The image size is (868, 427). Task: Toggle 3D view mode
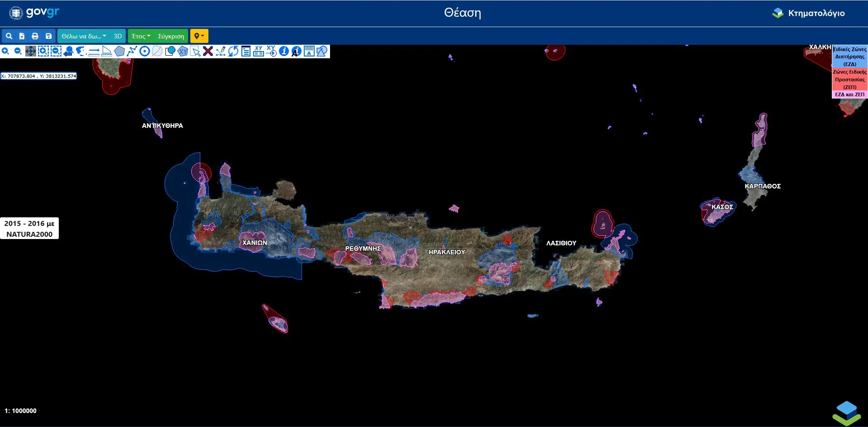[118, 36]
